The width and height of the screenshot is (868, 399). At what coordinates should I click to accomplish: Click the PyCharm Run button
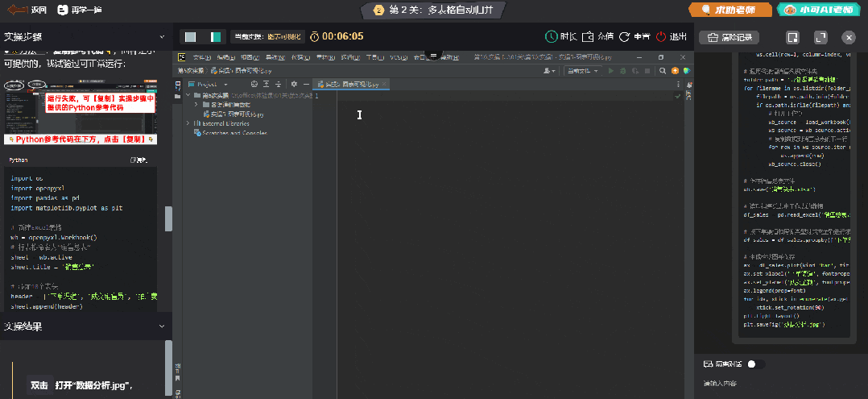[611, 71]
